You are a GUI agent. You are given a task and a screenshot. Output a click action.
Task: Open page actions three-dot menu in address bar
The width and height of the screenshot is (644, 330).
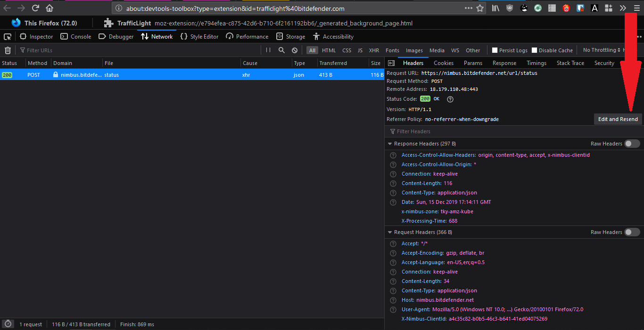point(468,8)
